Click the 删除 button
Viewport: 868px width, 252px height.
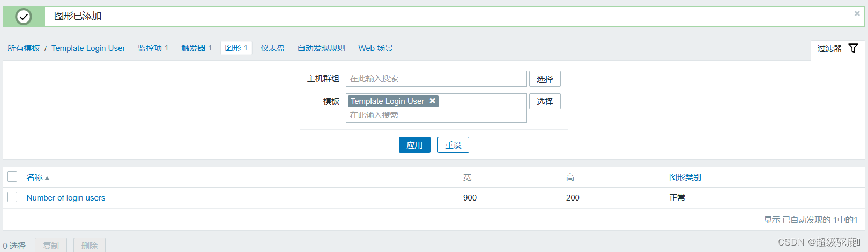click(90, 246)
